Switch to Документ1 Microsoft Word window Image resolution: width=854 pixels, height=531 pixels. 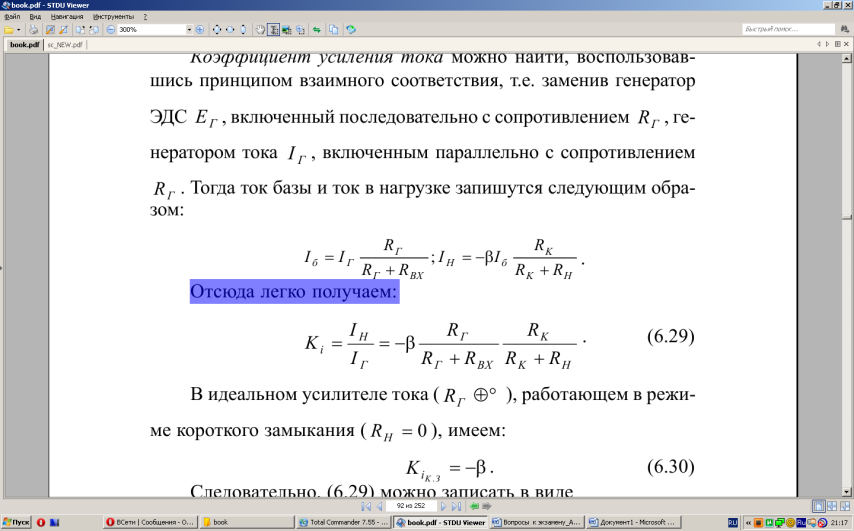[x=634, y=522]
